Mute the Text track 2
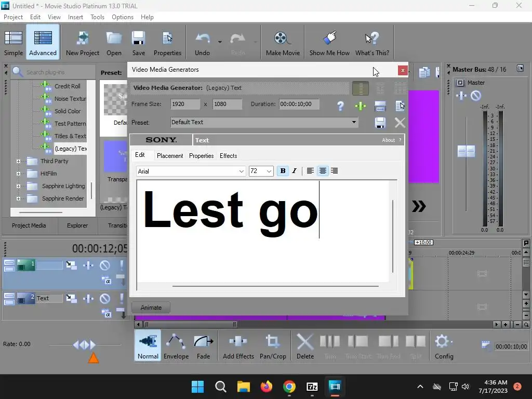 coord(105,299)
